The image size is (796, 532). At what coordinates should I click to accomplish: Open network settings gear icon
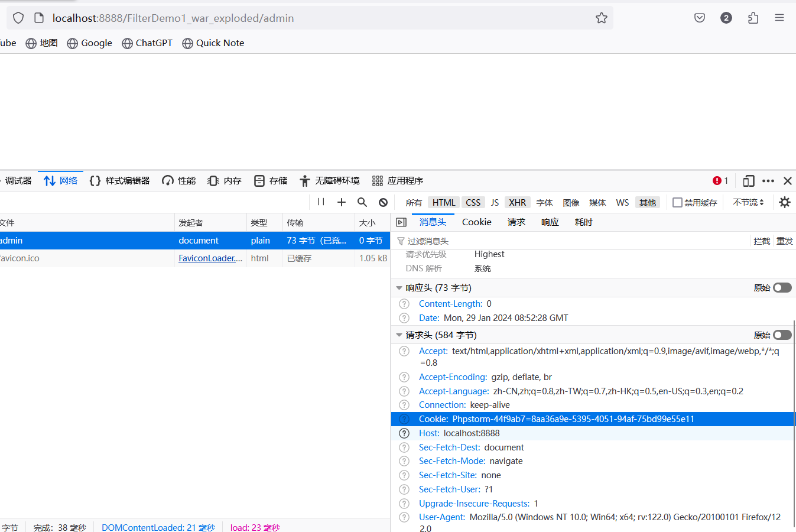click(785, 202)
